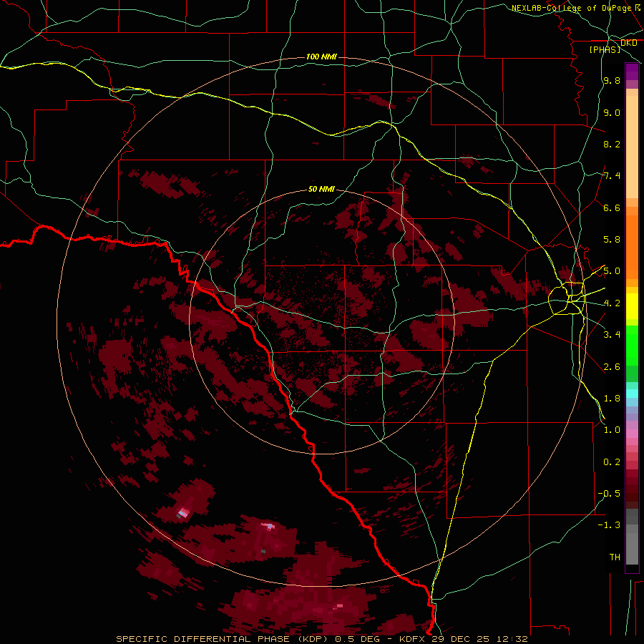
Task: Click the TH label on the color scale
Action: pyautogui.click(x=615, y=557)
